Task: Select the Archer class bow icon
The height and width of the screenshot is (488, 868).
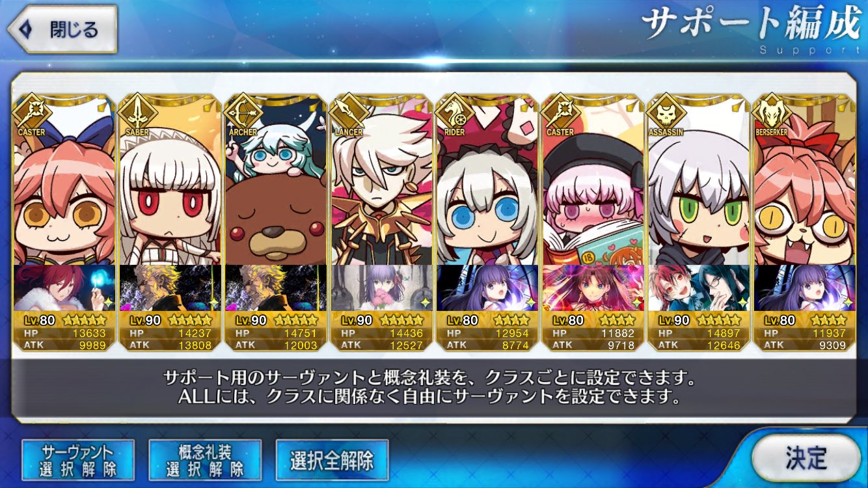Action: [x=244, y=112]
